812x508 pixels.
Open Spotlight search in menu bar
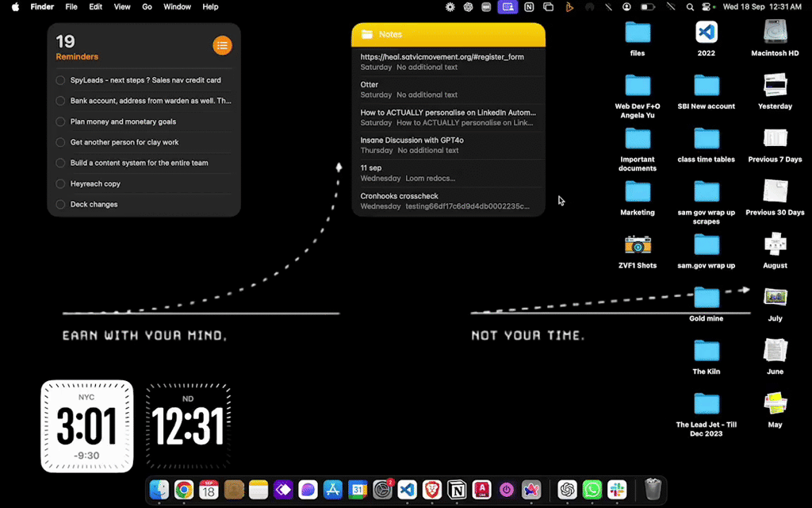click(x=690, y=6)
